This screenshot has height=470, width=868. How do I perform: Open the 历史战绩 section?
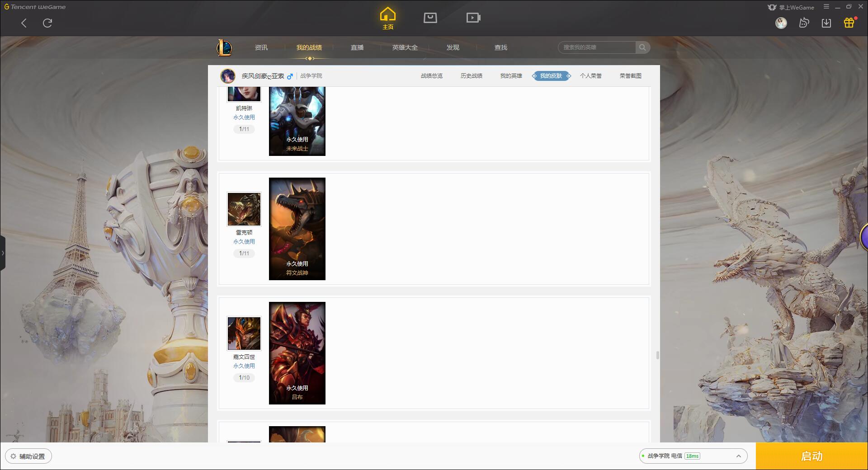tap(472, 76)
